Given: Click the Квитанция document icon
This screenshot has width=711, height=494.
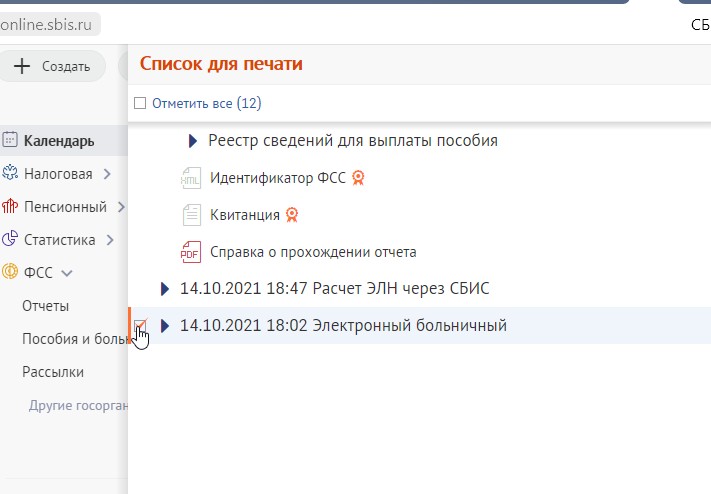Looking at the screenshot, I should click(x=191, y=215).
